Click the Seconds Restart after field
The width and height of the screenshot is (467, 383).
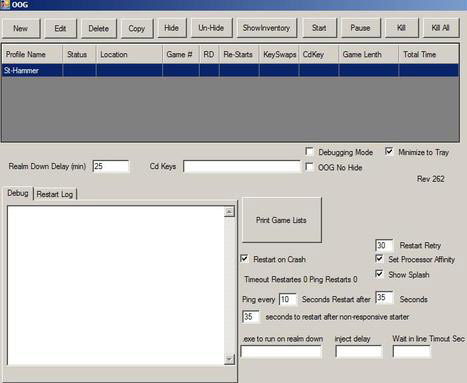[x=384, y=298]
